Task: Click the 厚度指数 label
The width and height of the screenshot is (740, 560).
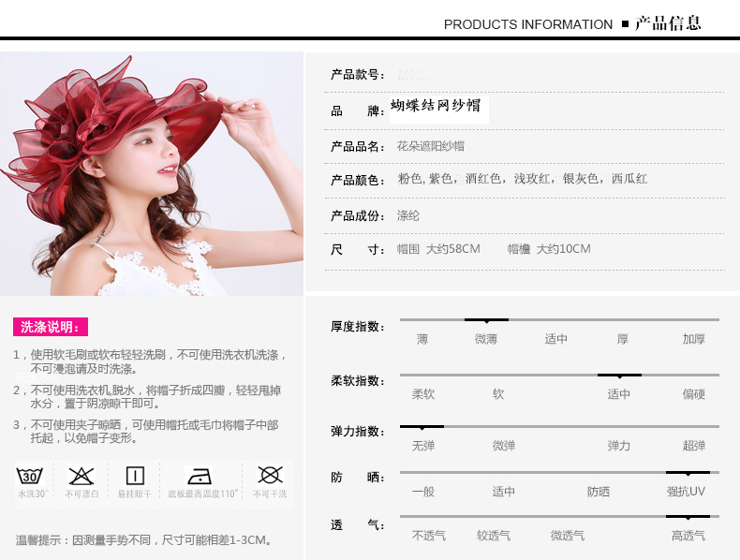Action: point(358,327)
